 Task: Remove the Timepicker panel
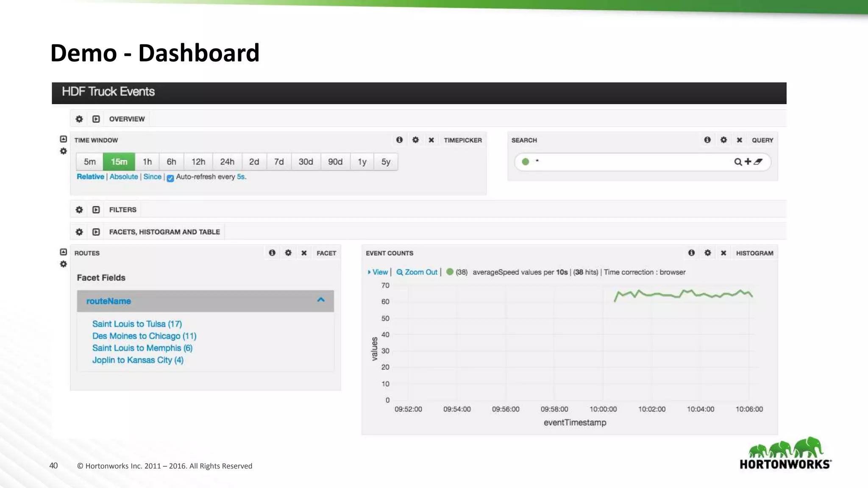pyautogui.click(x=431, y=140)
